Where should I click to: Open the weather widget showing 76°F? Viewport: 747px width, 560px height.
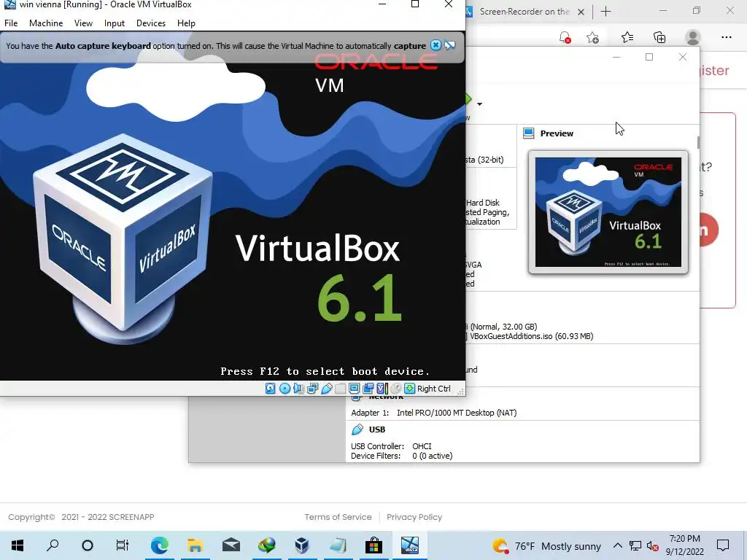[x=547, y=545]
